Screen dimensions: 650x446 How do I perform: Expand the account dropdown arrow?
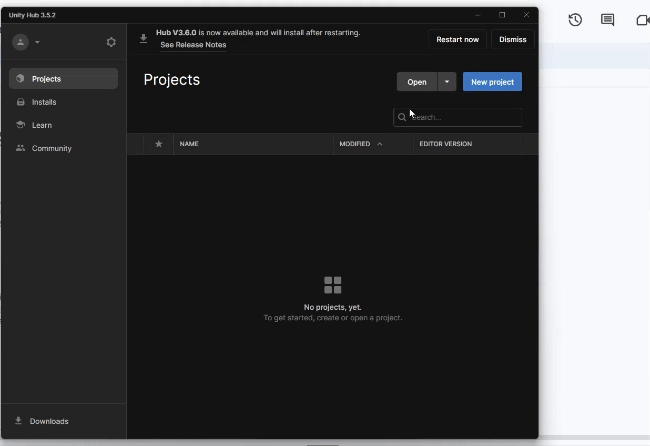pyautogui.click(x=37, y=42)
